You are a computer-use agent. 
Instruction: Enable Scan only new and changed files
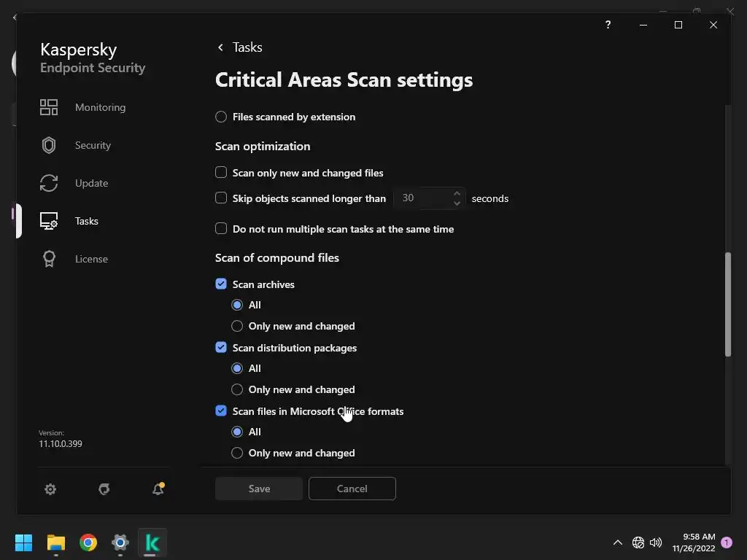[x=221, y=173]
